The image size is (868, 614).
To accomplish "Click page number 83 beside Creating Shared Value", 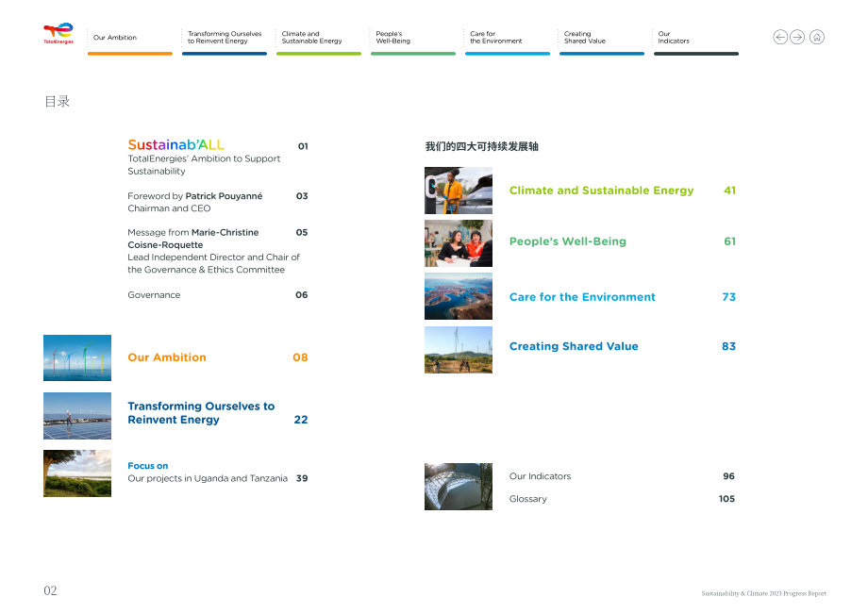I will 728,346.
